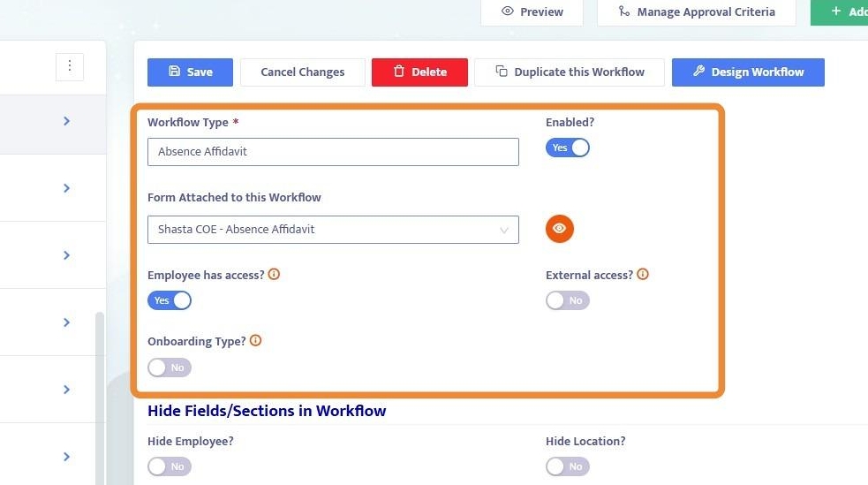Open Design Workflow
Image resolution: width=868 pixels, height=485 pixels.
click(x=748, y=72)
